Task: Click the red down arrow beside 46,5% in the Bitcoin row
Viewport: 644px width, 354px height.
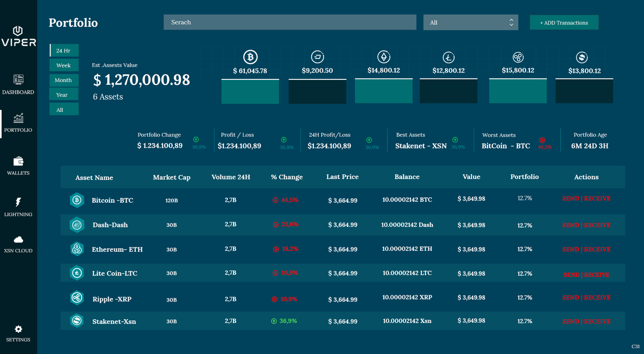Action: pyautogui.click(x=275, y=200)
